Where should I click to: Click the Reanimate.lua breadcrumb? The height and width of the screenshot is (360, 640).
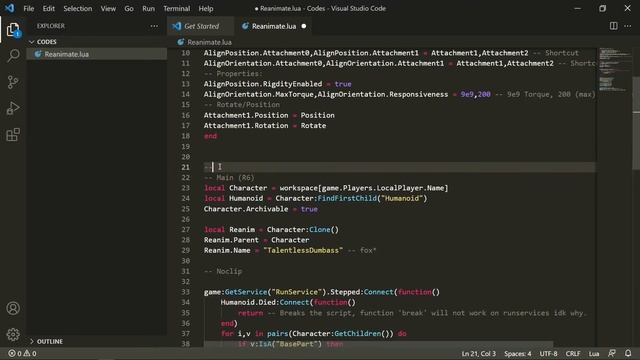pyautogui.click(x=209, y=42)
